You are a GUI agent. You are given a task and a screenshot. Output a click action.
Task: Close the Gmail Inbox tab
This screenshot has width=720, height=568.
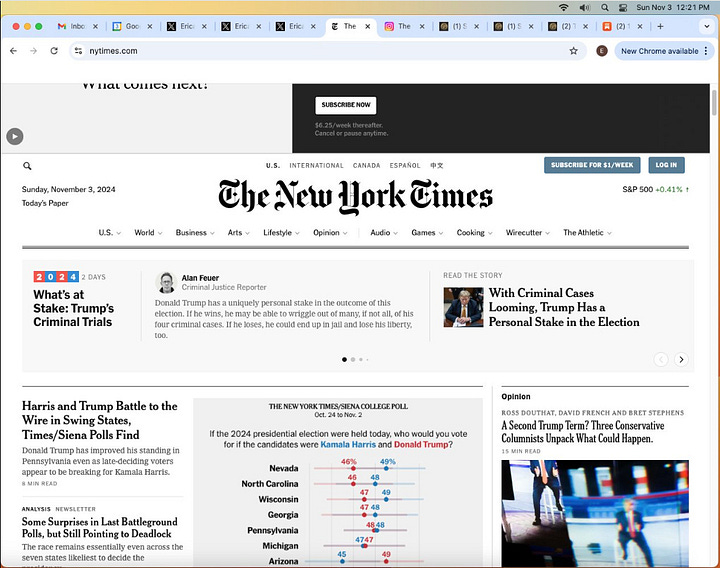pyautogui.click(x=95, y=26)
